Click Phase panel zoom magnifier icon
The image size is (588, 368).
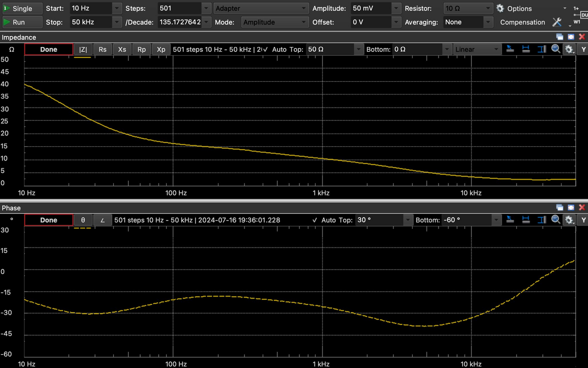point(556,220)
